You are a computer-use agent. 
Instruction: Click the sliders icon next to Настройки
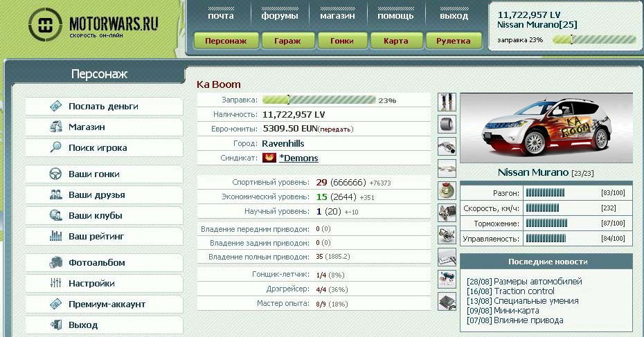(x=56, y=284)
